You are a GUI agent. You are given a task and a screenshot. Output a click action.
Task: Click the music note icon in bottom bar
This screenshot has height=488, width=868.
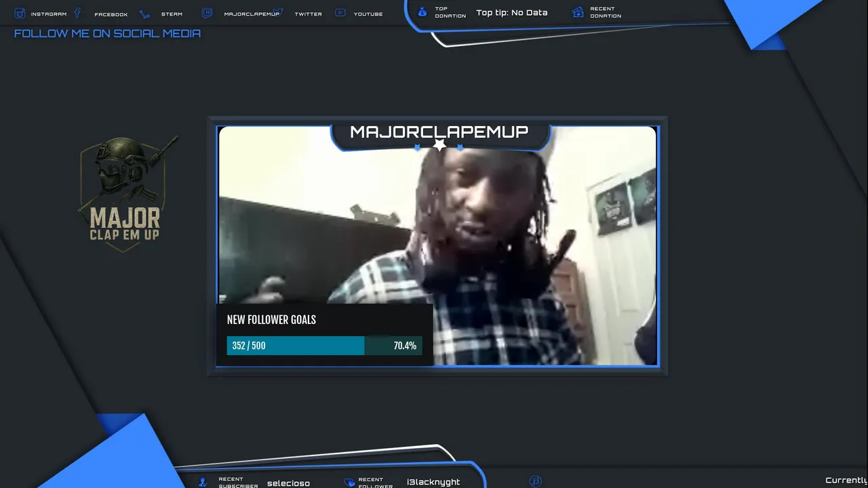coord(536,481)
